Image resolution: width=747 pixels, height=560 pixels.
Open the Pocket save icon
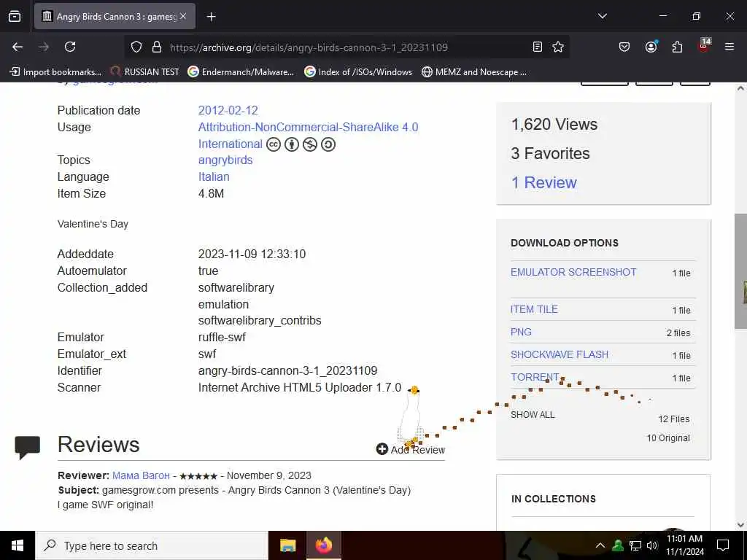point(624,47)
